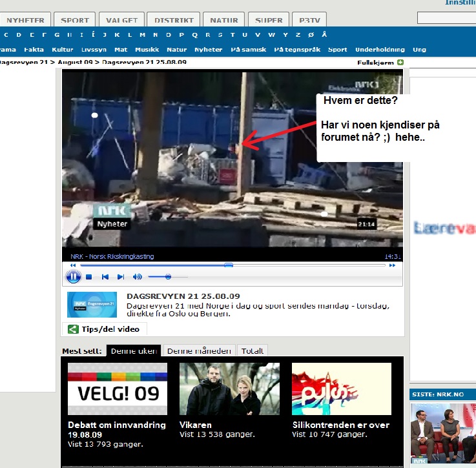Open the VELG! 09 thumbnail
The width and height of the screenshot is (476, 468).
tap(118, 389)
